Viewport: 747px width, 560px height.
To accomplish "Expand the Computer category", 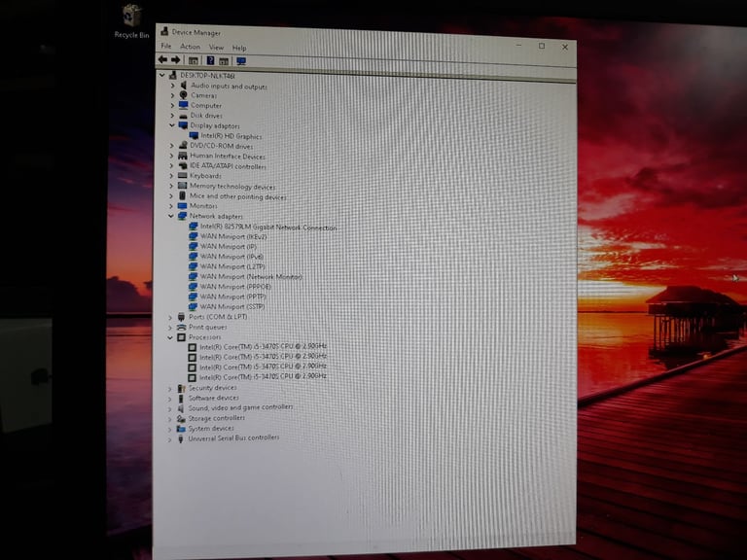I will (x=172, y=106).
